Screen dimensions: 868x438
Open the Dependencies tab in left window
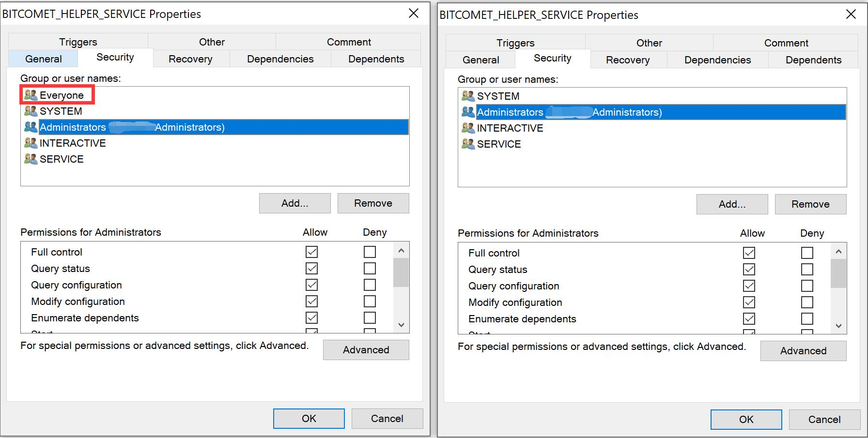point(280,59)
